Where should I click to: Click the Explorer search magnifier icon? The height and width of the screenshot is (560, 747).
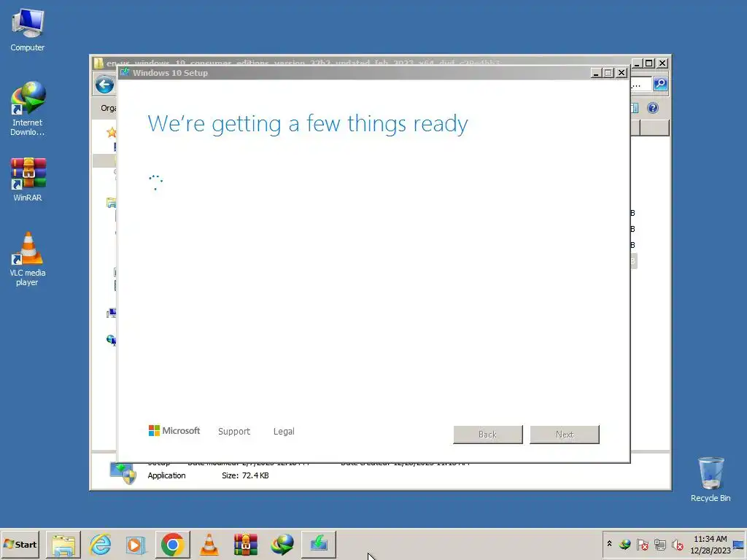point(660,84)
